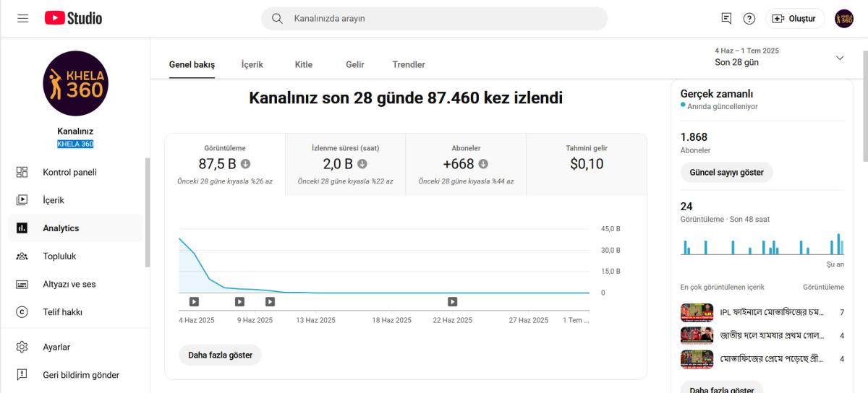Click the Oluştur create button
Viewport: 868px width, 393px height.
[795, 18]
